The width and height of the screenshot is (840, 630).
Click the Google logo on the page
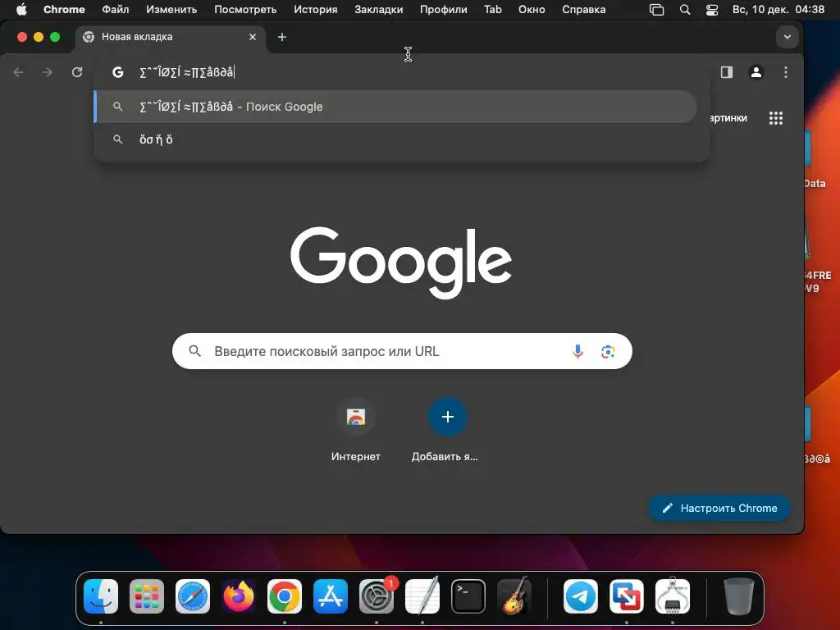[401, 262]
